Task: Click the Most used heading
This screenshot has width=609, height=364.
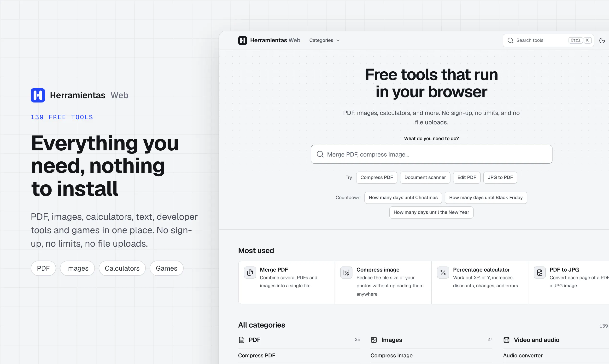Action: point(256,251)
